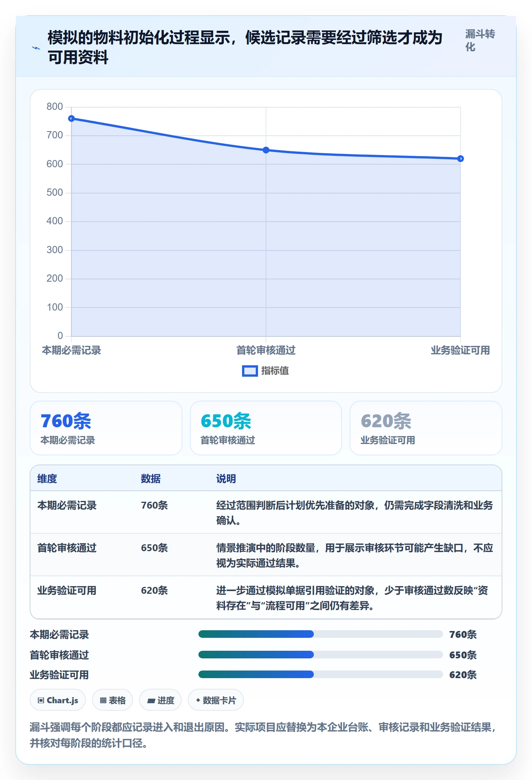Click the 760 data point on chart
The height and width of the screenshot is (780, 532).
point(71,119)
